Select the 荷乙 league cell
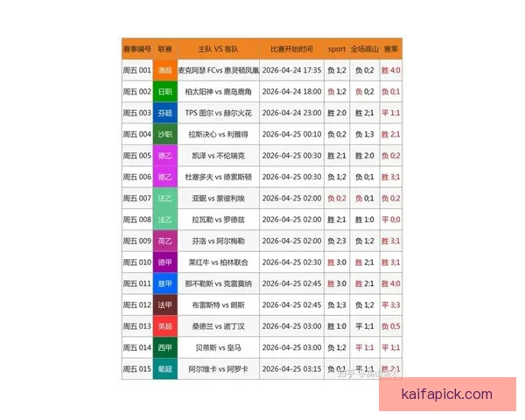Image resolution: width=525 pixels, height=420 pixels. pyautogui.click(x=165, y=241)
